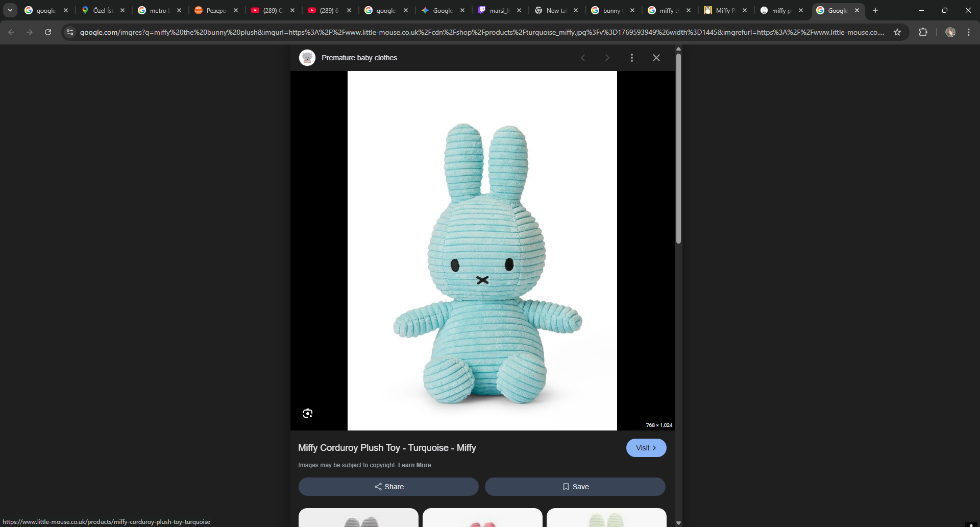
Task: Show previous image in viewer
Action: [583, 58]
